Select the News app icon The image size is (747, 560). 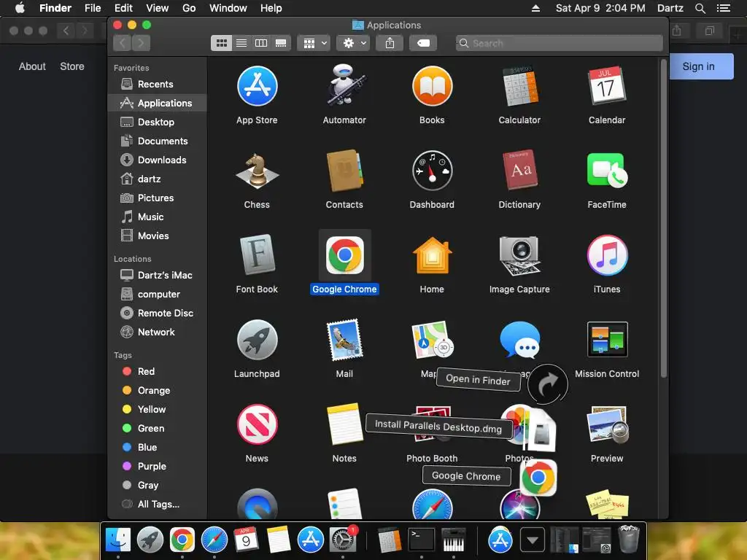(257, 424)
